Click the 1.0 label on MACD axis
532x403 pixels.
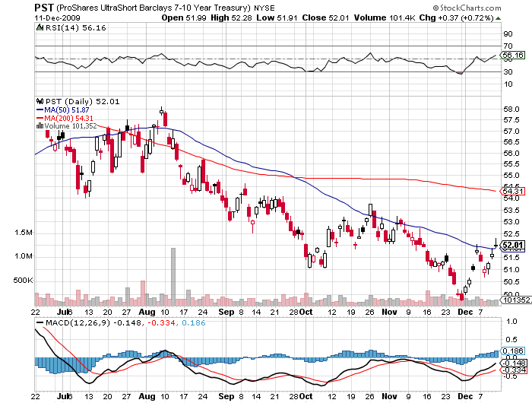pos(511,321)
